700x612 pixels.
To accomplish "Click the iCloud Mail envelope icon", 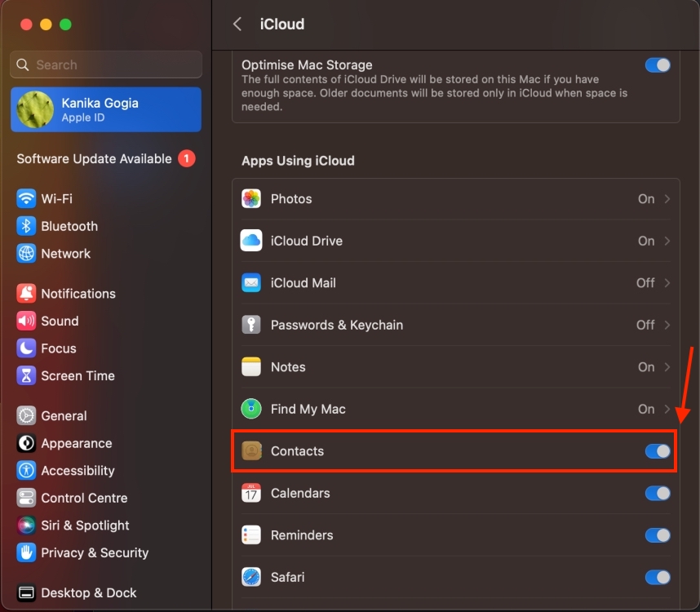I will [x=251, y=282].
